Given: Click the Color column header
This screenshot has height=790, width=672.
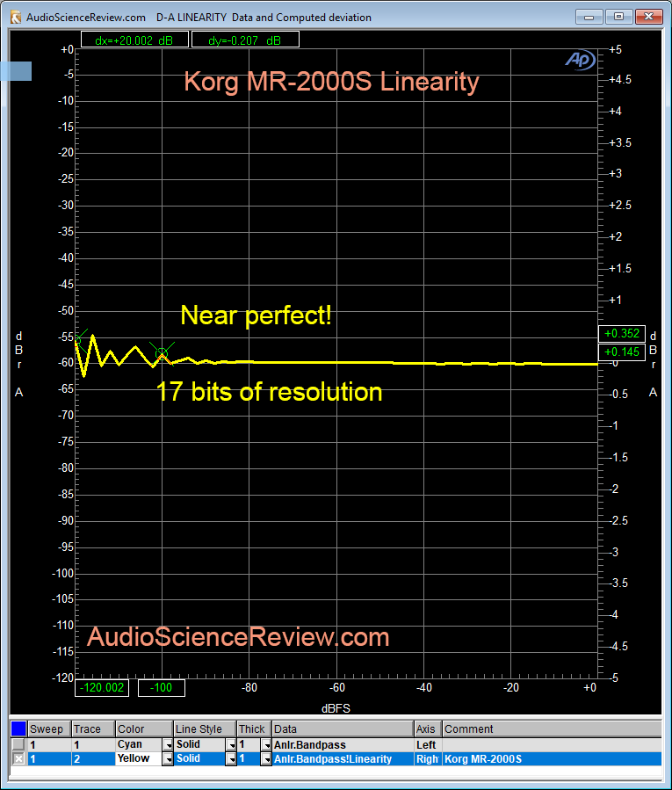Looking at the screenshot, I should pos(144,729).
